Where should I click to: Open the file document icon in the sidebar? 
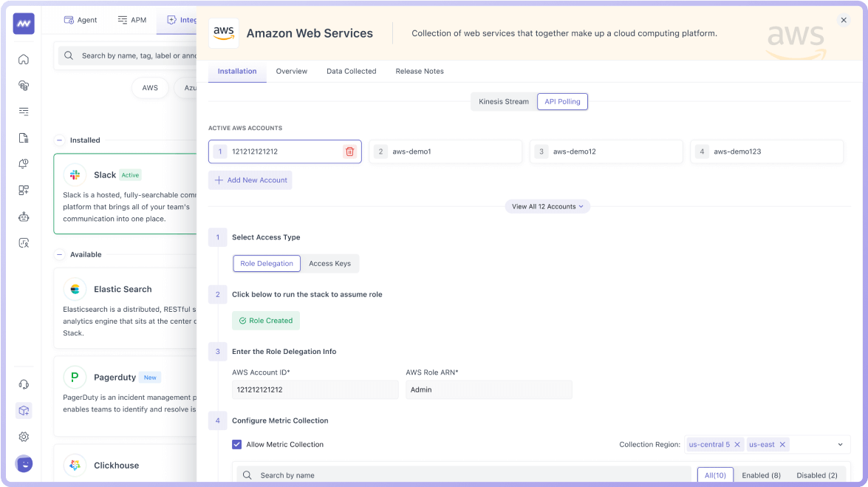coord(24,138)
